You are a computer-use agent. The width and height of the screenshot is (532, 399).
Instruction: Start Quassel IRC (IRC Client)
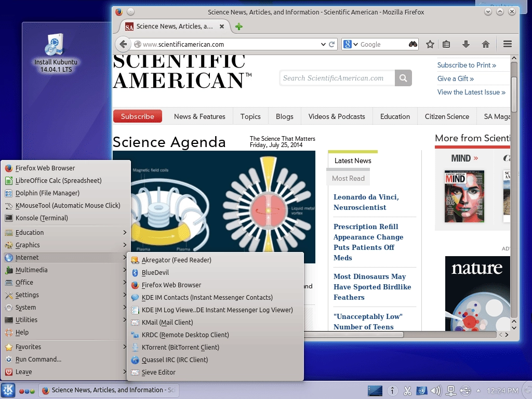pyautogui.click(x=216, y=360)
